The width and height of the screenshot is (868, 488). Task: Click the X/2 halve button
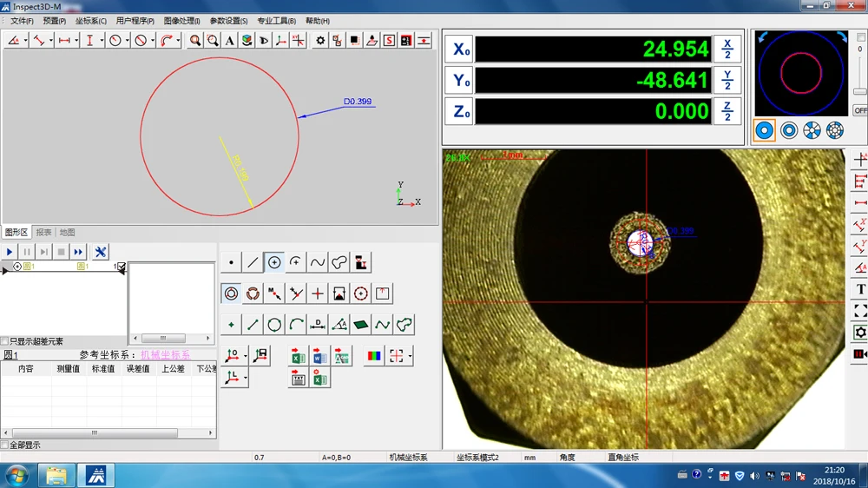pyautogui.click(x=727, y=49)
